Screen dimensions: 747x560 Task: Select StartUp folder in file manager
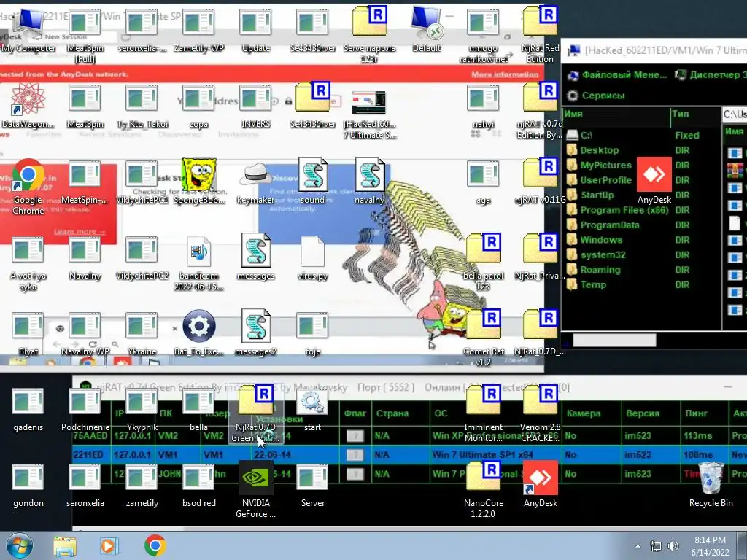597,195
